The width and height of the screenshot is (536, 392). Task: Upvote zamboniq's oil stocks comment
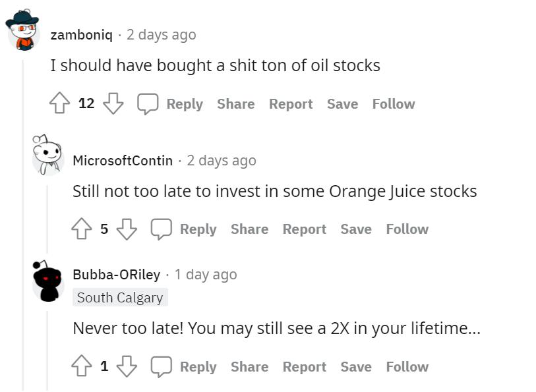tap(60, 104)
